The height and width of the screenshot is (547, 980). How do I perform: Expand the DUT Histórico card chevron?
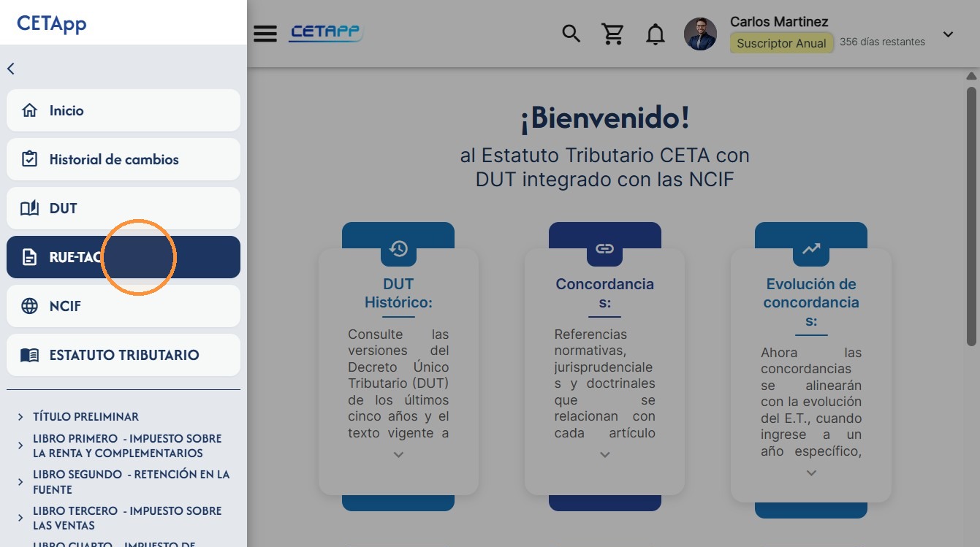tap(398, 454)
